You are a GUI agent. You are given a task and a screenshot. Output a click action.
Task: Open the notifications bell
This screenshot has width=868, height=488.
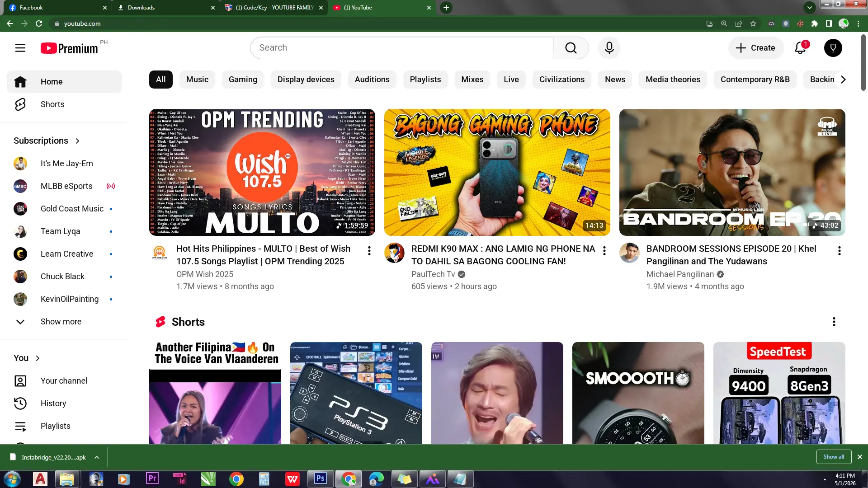(801, 48)
